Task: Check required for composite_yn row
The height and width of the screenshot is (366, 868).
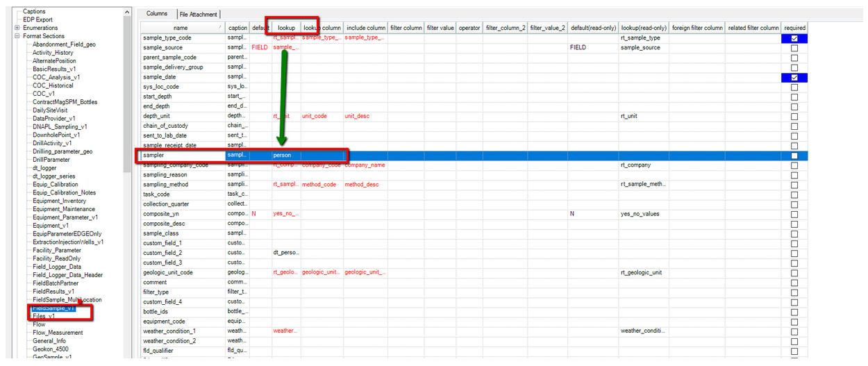Action: point(794,214)
